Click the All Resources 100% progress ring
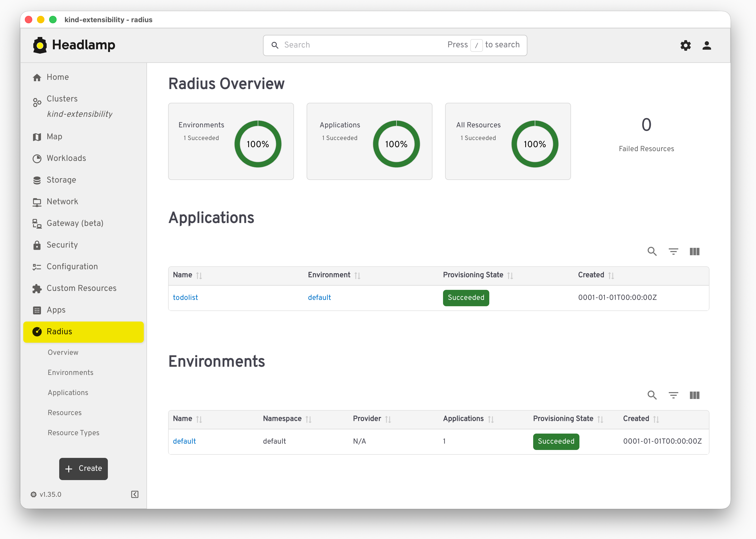Image resolution: width=756 pixels, height=539 pixels. pos(534,144)
